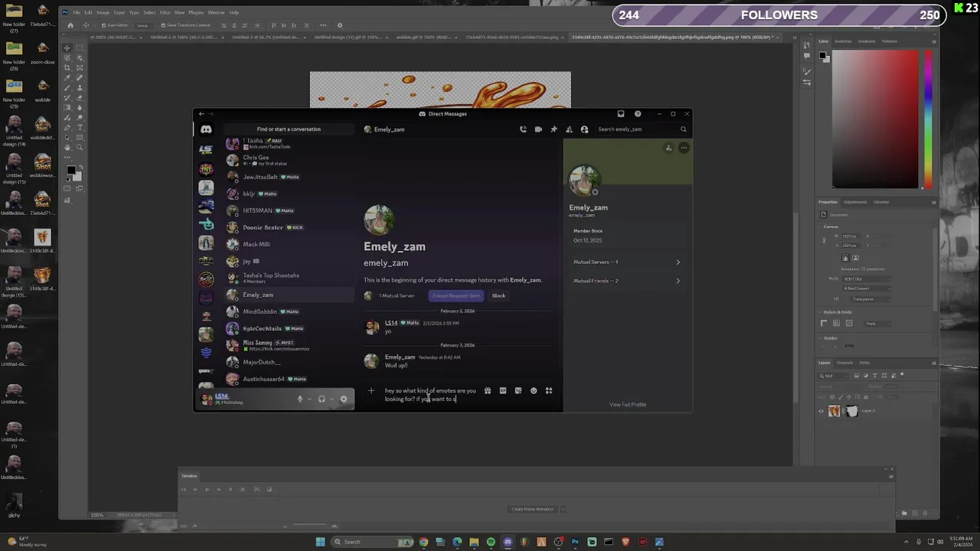Go to Discord home logo

click(x=206, y=129)
